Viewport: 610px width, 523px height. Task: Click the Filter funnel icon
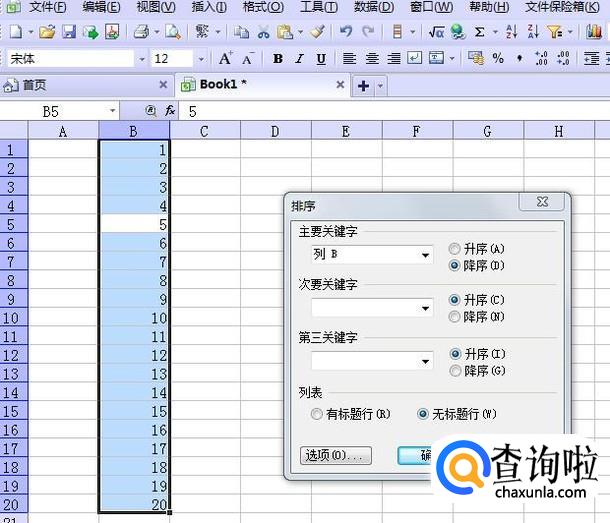[x=554, y=32]
